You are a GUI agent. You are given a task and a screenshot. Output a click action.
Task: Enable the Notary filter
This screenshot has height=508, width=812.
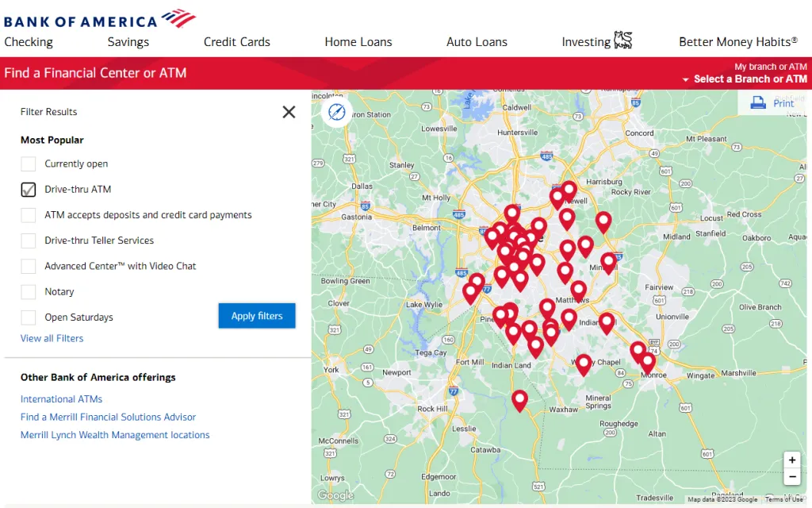click(28, 292)
